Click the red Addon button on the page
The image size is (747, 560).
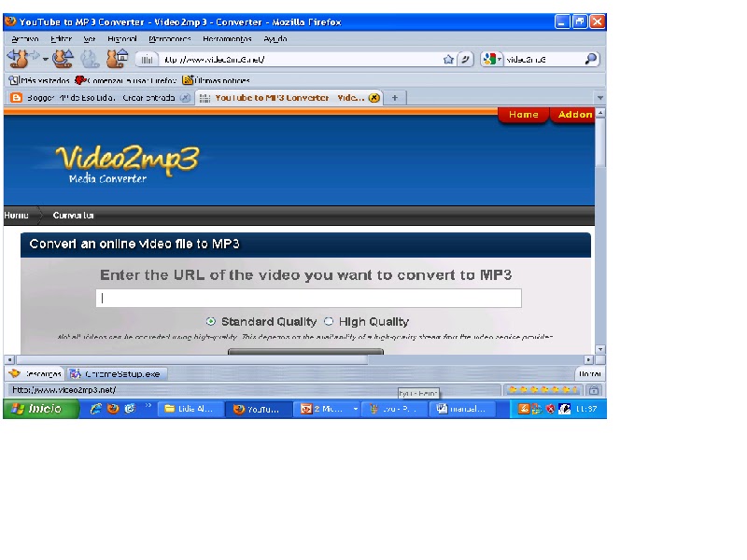[573, 115]
